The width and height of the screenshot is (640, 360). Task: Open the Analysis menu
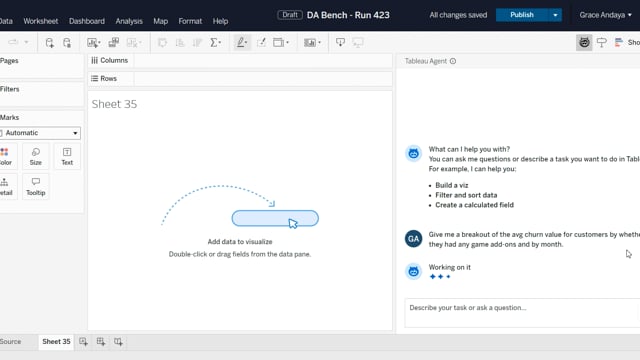[x=129, y=21]
